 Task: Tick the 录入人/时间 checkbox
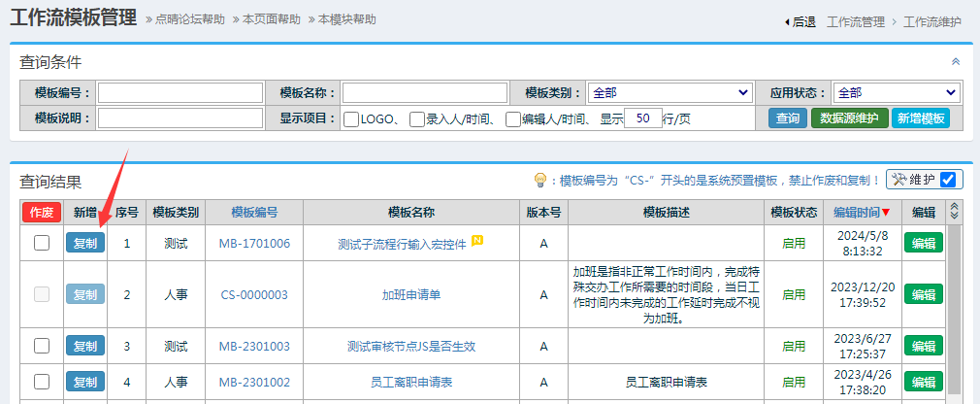417,119
